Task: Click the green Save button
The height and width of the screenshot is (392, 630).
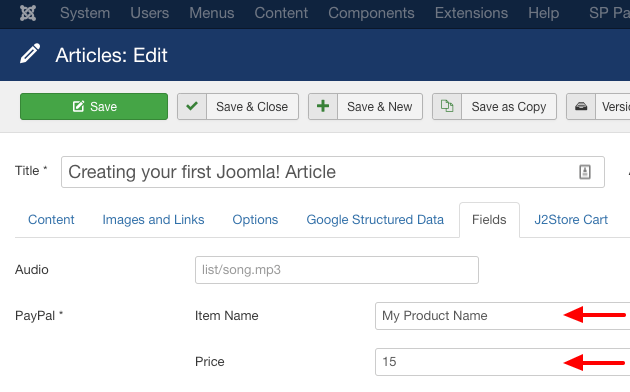Action: tap(94, 106)
